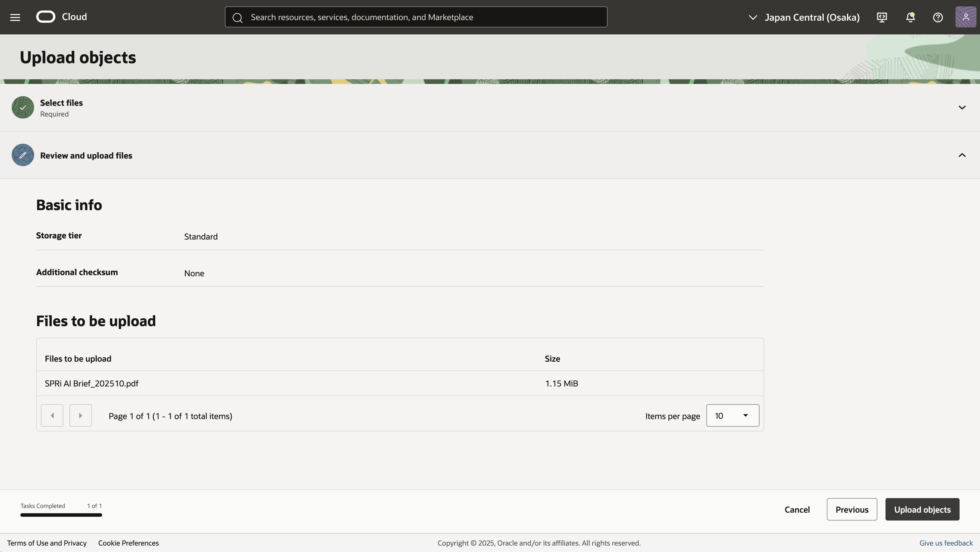The image size is (980, 552).
Task: Collapse the Review and upload files section
Action: click(x=962, y=155)
